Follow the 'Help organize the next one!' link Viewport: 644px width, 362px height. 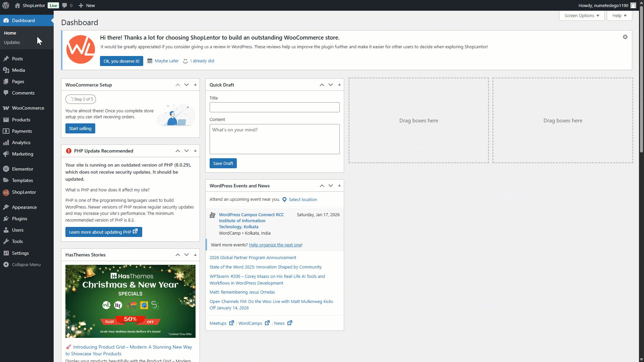pyautogui.click(x=275, y=245)
